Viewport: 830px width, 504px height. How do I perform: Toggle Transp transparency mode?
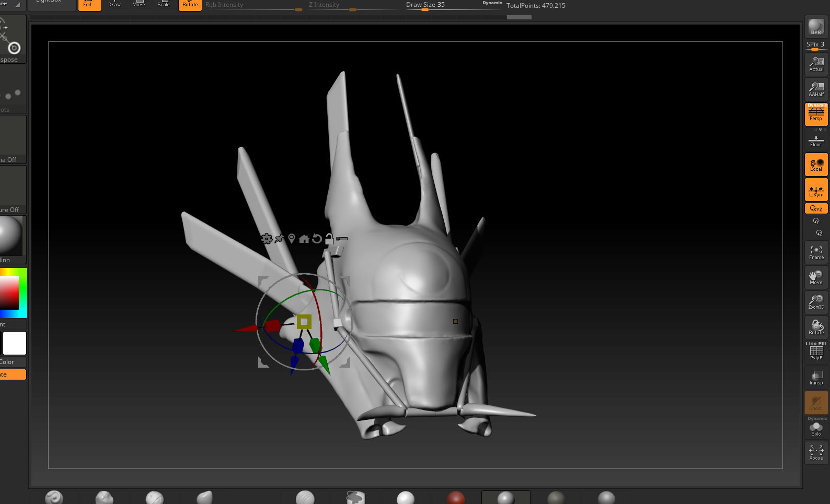(816, 378)
